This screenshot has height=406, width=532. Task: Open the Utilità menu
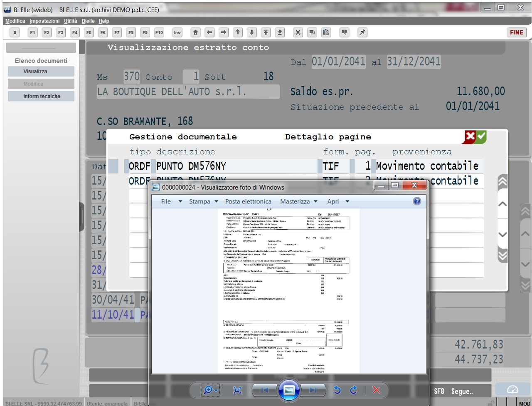tap(71, 21)
